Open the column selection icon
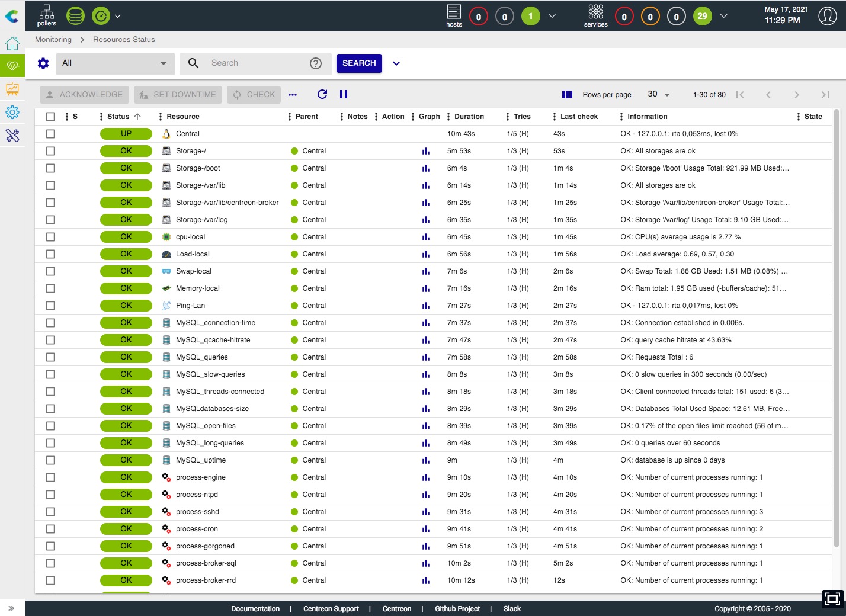The width and height of the screenshot is (846, 616). (x=567, y=95)
